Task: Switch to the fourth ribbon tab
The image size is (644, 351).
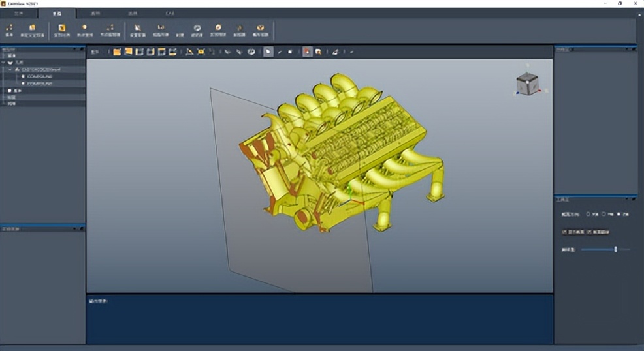Action: [x=132, y=13]
